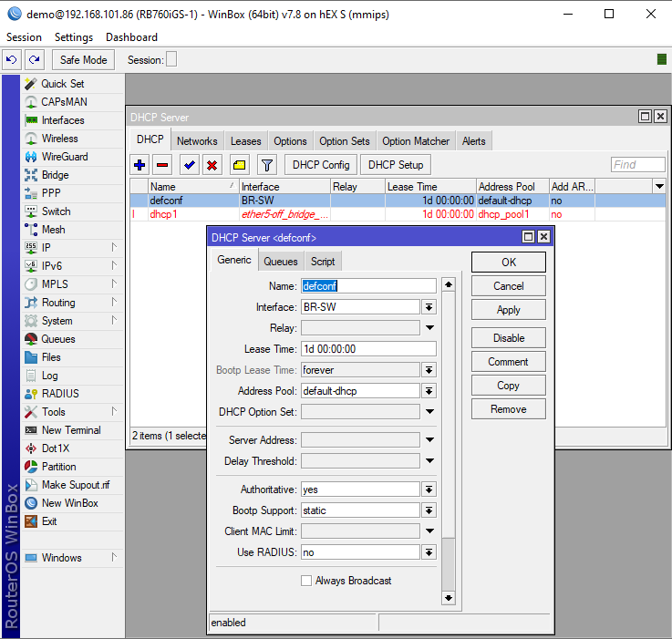Click the OK button

point(509,263)
